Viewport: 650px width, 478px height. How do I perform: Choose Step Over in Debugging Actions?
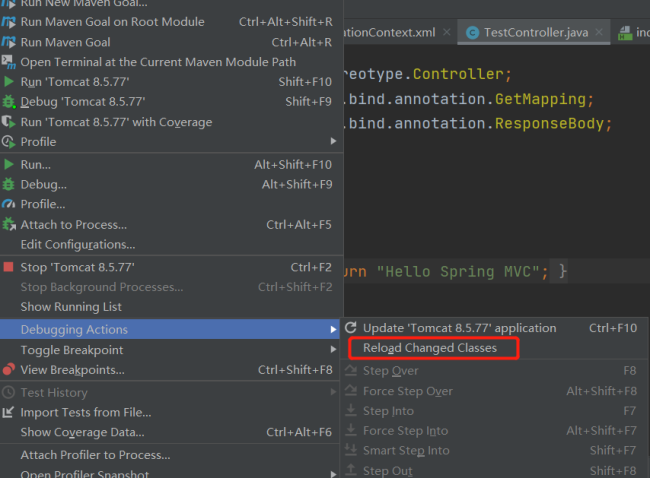(x=495, y=371)
